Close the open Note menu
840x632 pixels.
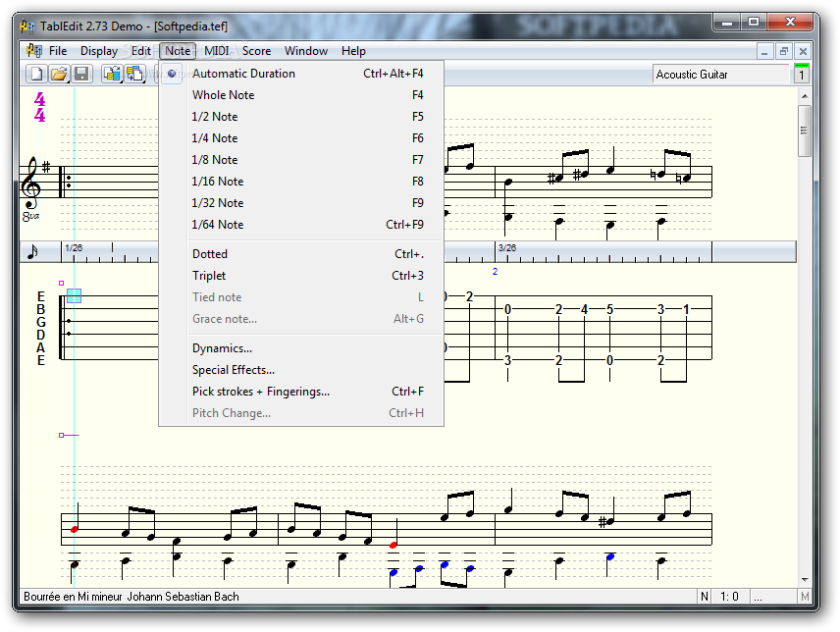[x=178, y=51]
